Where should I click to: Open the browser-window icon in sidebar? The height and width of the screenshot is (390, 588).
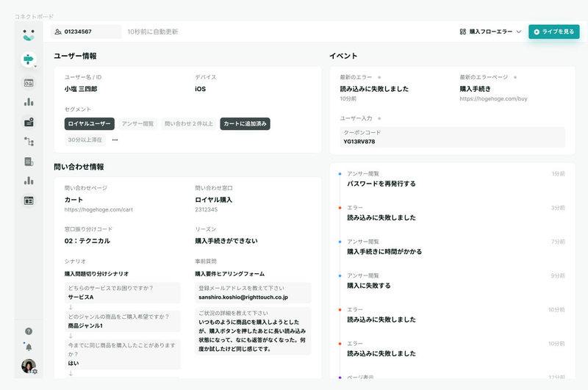click(29, 83)
